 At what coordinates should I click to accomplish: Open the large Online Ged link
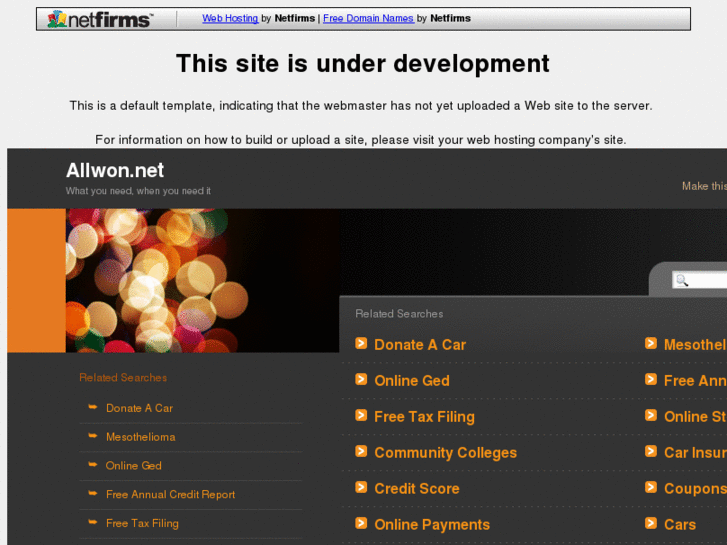412,380
